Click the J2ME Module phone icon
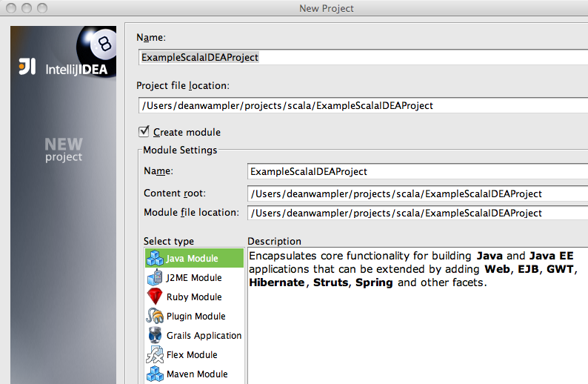The height and width of the screenshot is (384, 588). [x=155, y=277]
